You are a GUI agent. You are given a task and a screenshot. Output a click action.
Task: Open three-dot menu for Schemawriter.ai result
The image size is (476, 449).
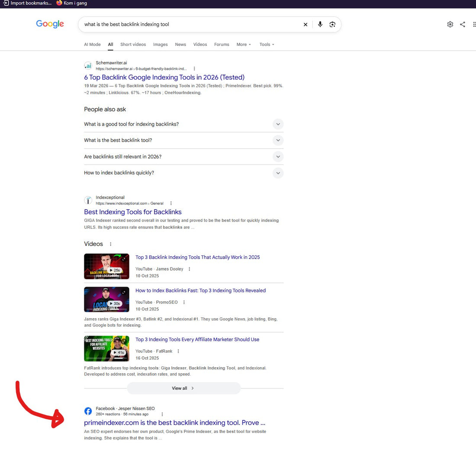point(194,69)
